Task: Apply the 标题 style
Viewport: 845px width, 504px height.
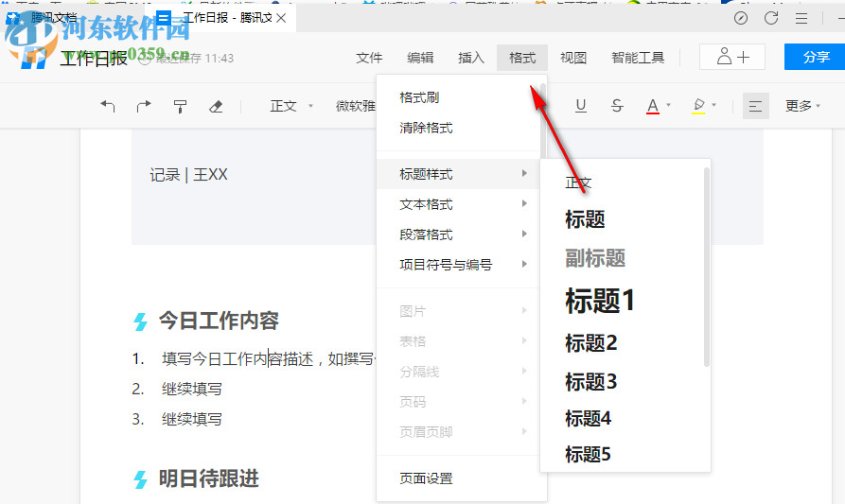Action: tap(585, 219)
